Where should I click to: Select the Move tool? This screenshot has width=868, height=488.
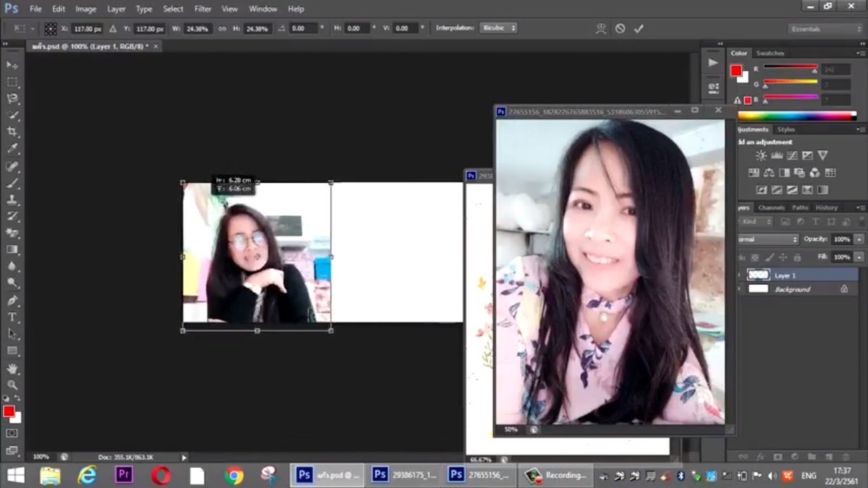point(12,65)
